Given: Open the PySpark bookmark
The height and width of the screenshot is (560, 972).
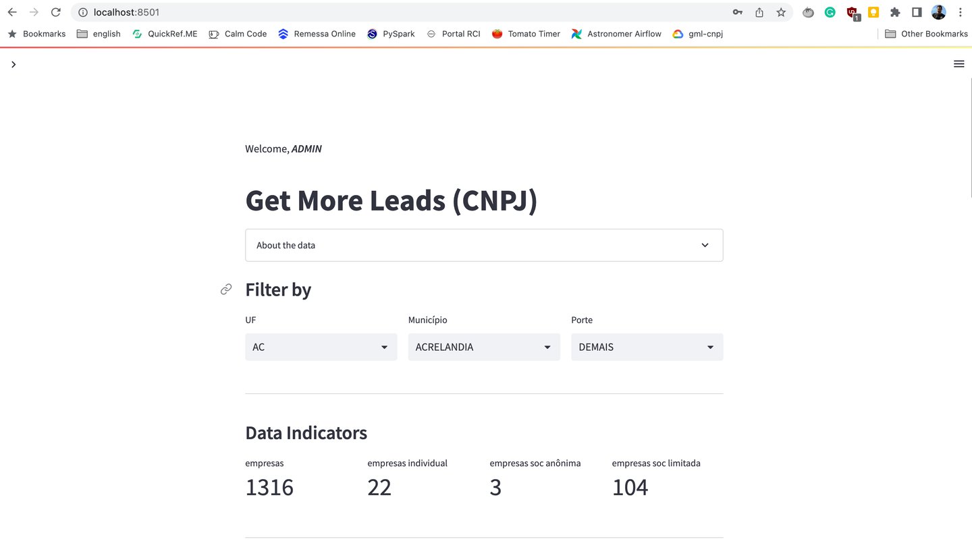Looking at the screenshot, I should coord(391,34).
